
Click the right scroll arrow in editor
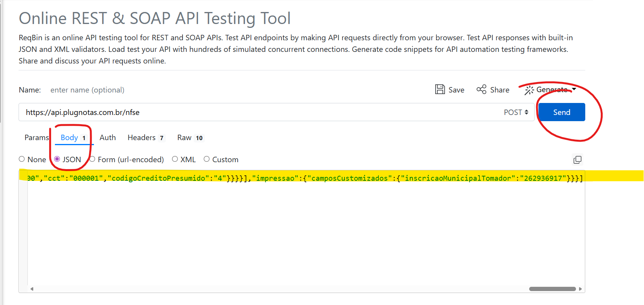580,289
